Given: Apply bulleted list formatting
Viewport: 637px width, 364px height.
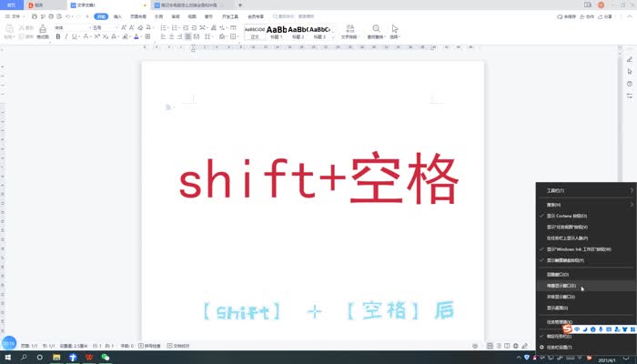Looking at the screenshot, I should (x=163, y=27).
